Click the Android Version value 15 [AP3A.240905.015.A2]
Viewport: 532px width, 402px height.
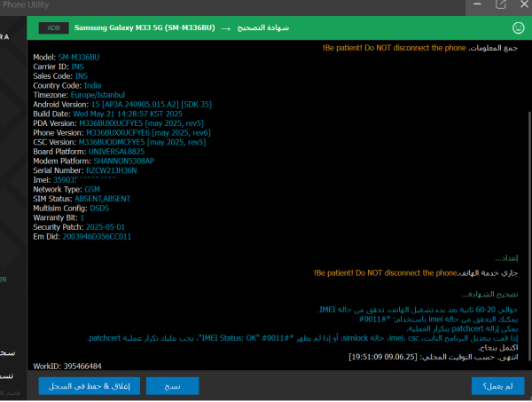click(135, 105)
